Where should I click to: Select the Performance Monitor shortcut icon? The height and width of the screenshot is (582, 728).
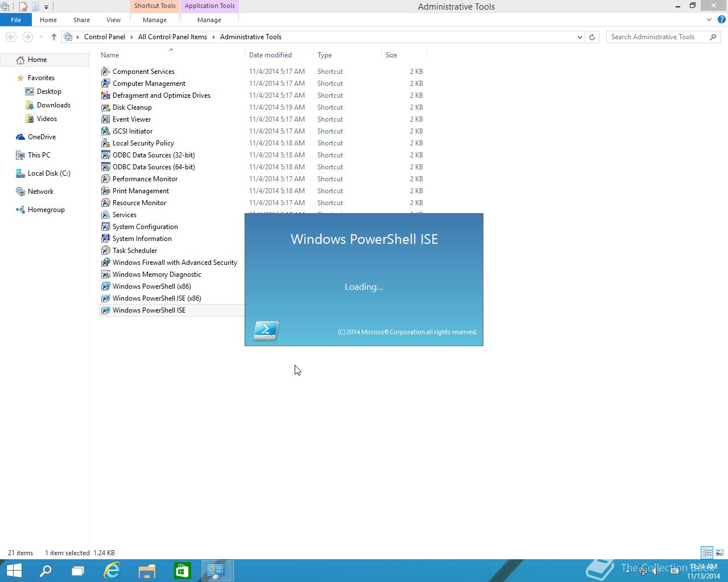(105, 179)
